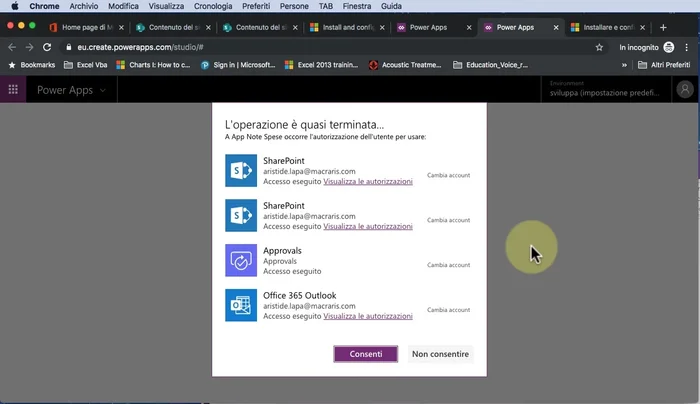Open the Archivio menu
This screenshot has width=700, height=404.
click(83, 6)
